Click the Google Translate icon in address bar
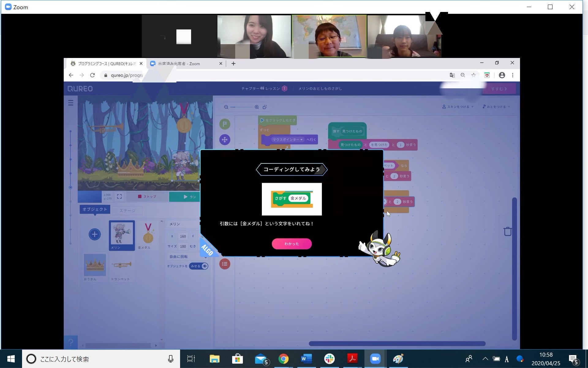The height and width of the screenshot is (368, 588). click(x=452, y=75)
